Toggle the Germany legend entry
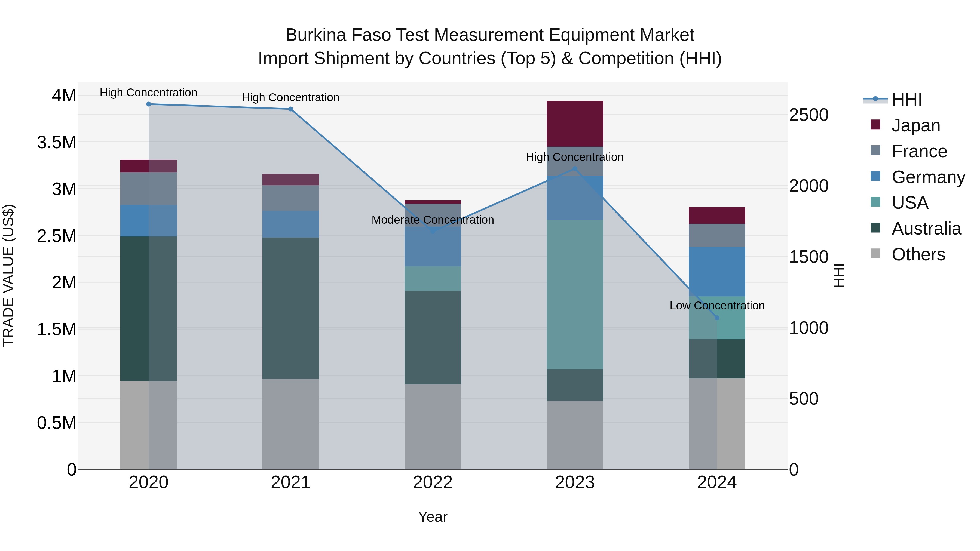 tap(918, 177)
